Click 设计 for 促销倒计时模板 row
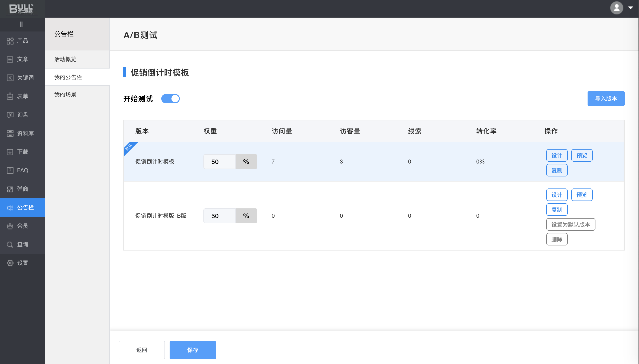639x364 pixels. click(557, 156)
